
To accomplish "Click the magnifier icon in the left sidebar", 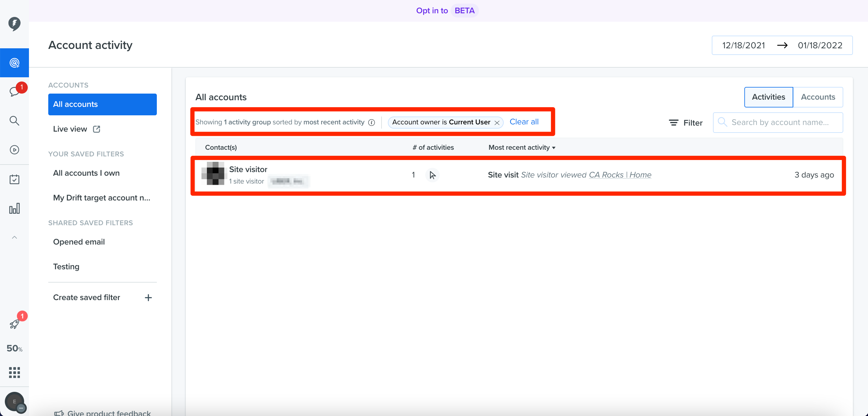I will point(14,120).
